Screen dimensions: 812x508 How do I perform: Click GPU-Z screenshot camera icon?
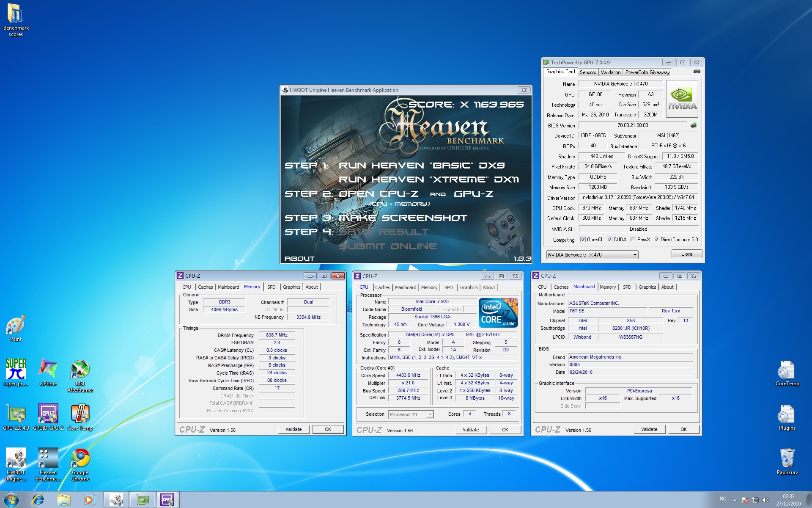[x=697, y=72]
